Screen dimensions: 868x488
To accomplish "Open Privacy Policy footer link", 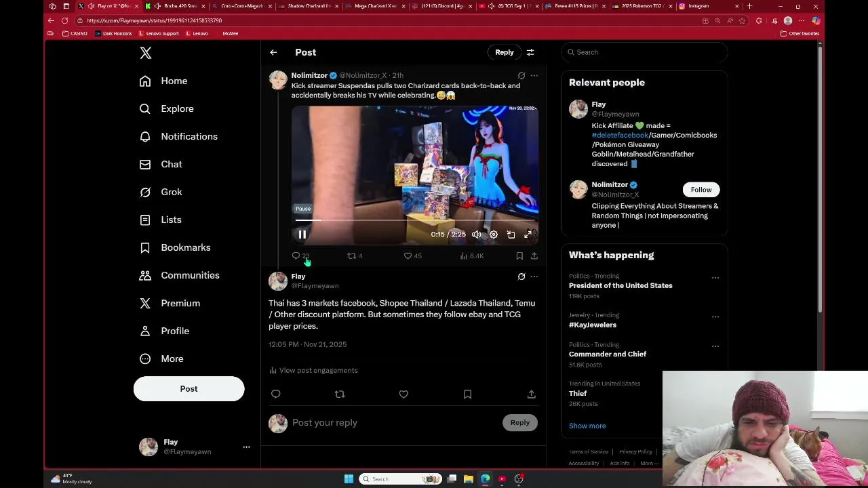I will (x=635, y=451).
